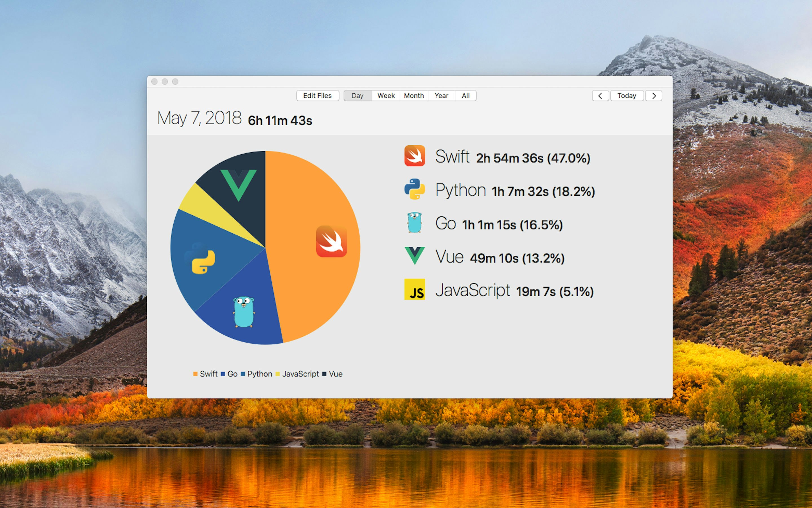The width and height of the screenshot is (812, 508).
Task: Click Swift time '2h 54m 36s (47.0%)'
Action: point(533,158)
